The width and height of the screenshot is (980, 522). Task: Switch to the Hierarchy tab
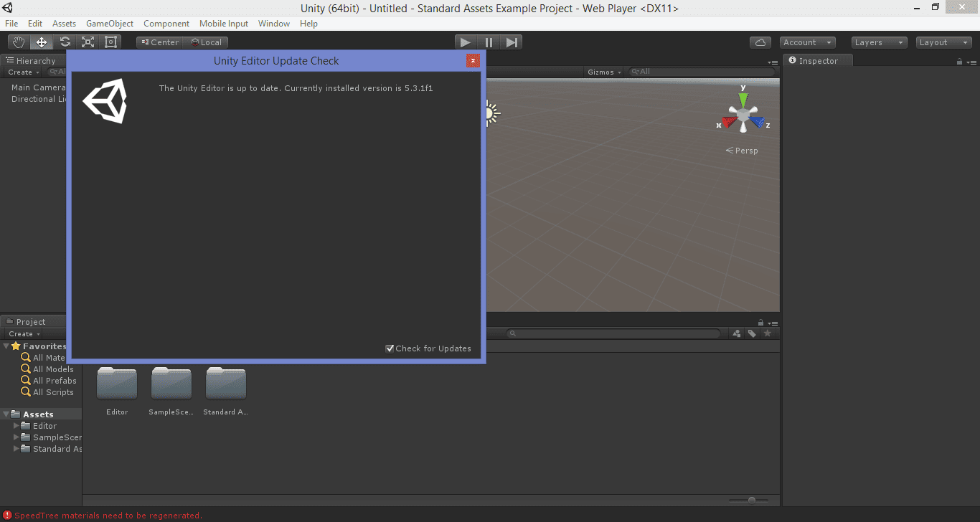[x=31, y=61]
